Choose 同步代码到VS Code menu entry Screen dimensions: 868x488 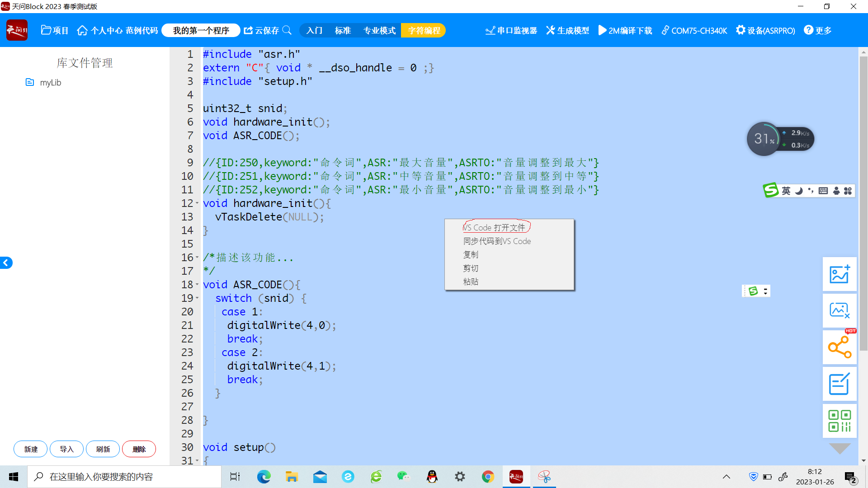tap(497, 241)
